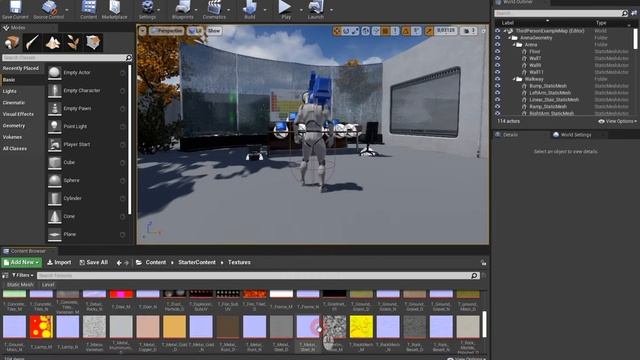Screen dimensions: 640x360
Task: Hide the Floor actor via eye icon
Action: pos(498,51)
